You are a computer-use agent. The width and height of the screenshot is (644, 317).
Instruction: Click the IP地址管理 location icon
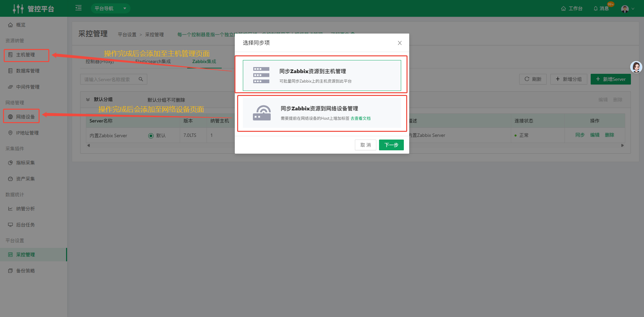pos(10,133)
